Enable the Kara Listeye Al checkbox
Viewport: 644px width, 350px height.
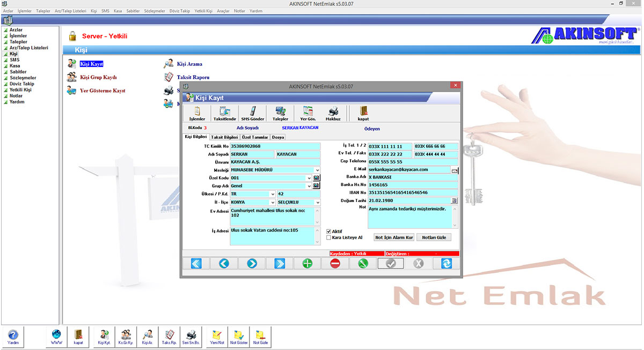(x=329, y=237)
